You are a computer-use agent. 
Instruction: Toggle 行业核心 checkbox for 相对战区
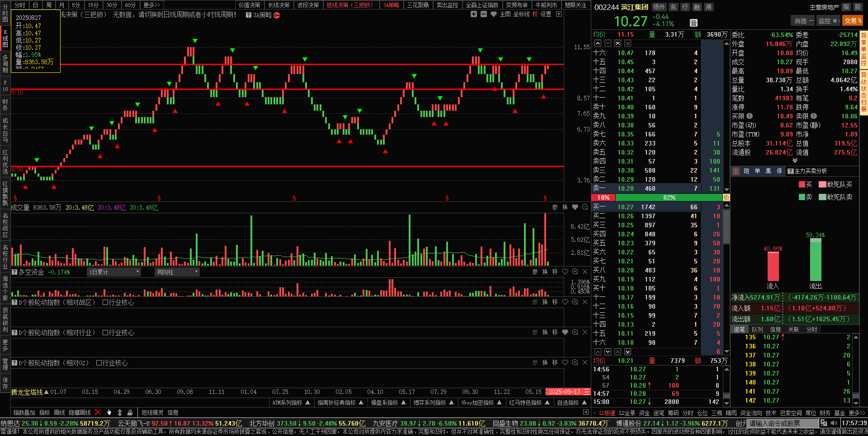(105, 302)
